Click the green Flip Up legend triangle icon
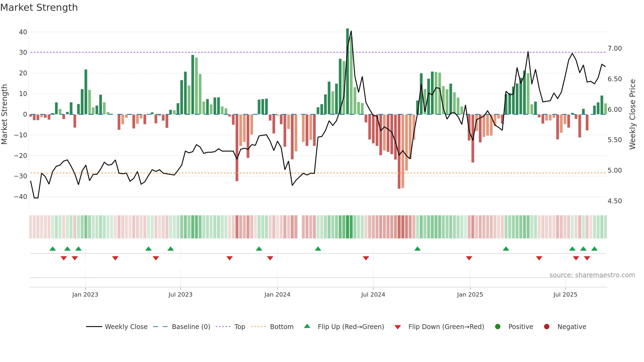Viewport: 644px width, 362px height. (x=307, y=326)
